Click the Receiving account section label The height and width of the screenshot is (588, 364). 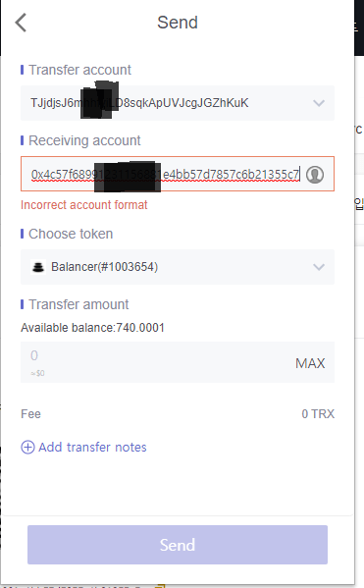coord(84,140)
